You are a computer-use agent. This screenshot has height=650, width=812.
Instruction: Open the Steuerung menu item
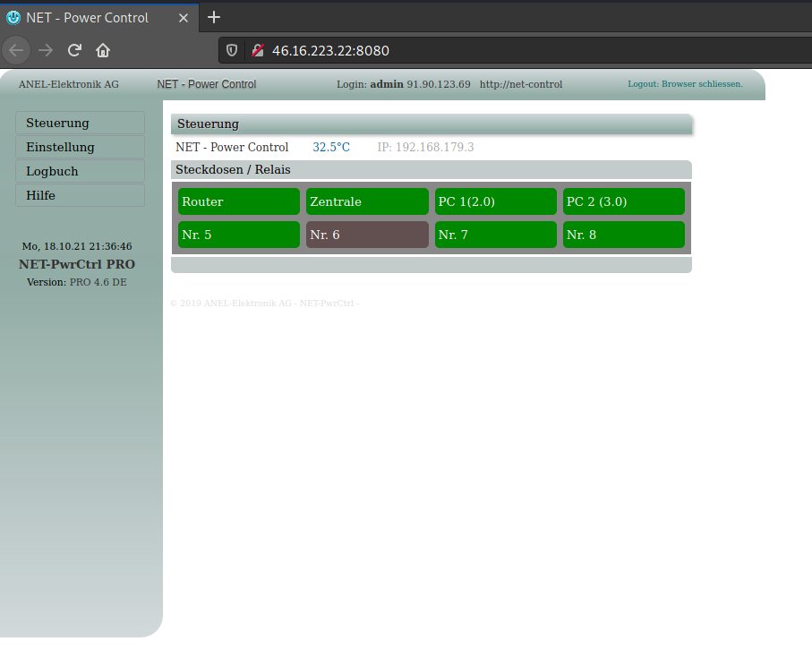pos(81,124)
